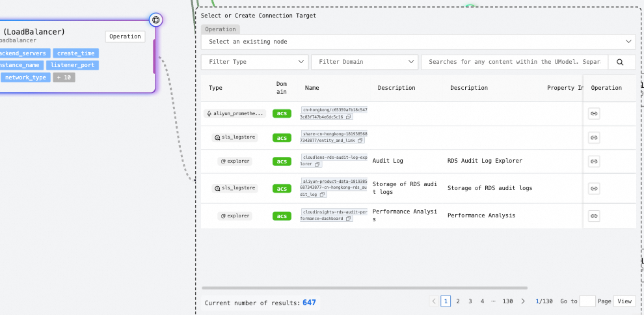Click link icon for Storage of RDS audit logs row
The image size is (644, 315).
pos(594,188)
